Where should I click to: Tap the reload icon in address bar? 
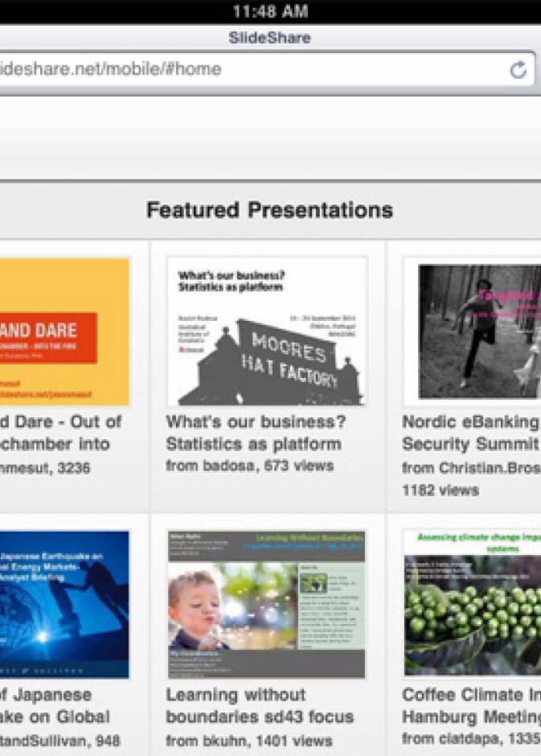click(518, 70)
